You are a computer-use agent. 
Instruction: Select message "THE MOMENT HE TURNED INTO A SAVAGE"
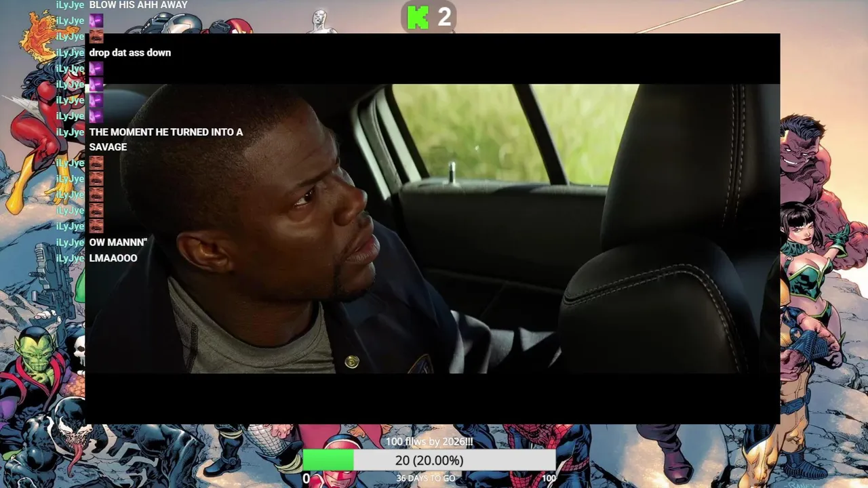pos(166,140)
